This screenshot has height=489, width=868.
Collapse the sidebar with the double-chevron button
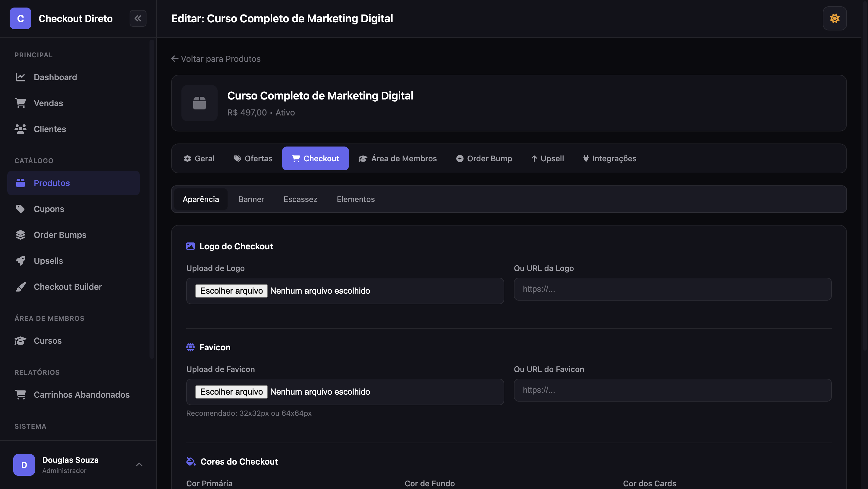(x=138, y=18)
